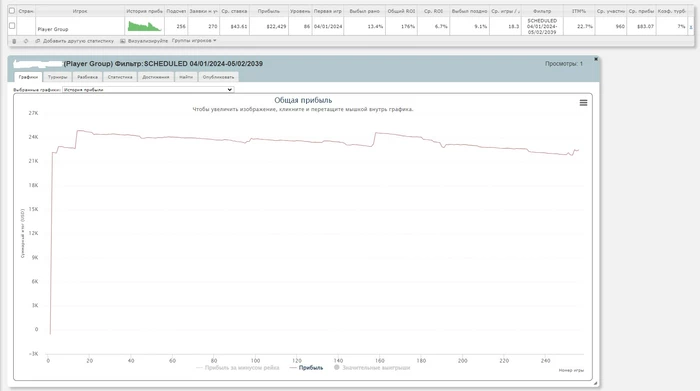Image resolution: width=700 pixels, height=391 pixels.
Task: Sort by the Прибыль column header
Action: click(269, 11)
